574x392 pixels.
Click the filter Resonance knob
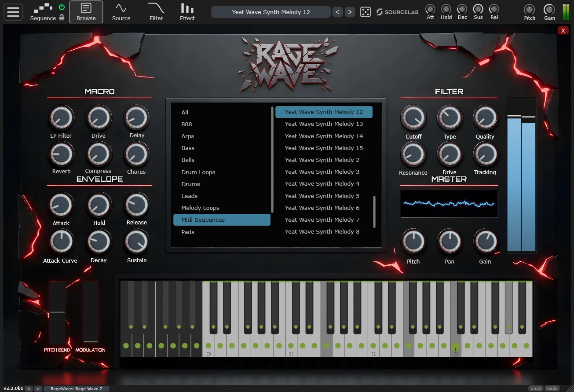click(413, 154)
